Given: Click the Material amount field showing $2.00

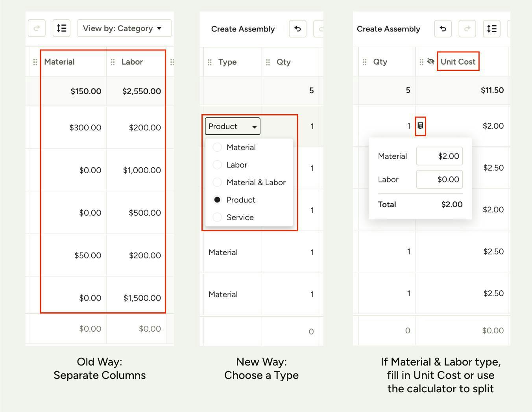Looking at the screenshot, I should pyautogui.click(x=439, y=156).
